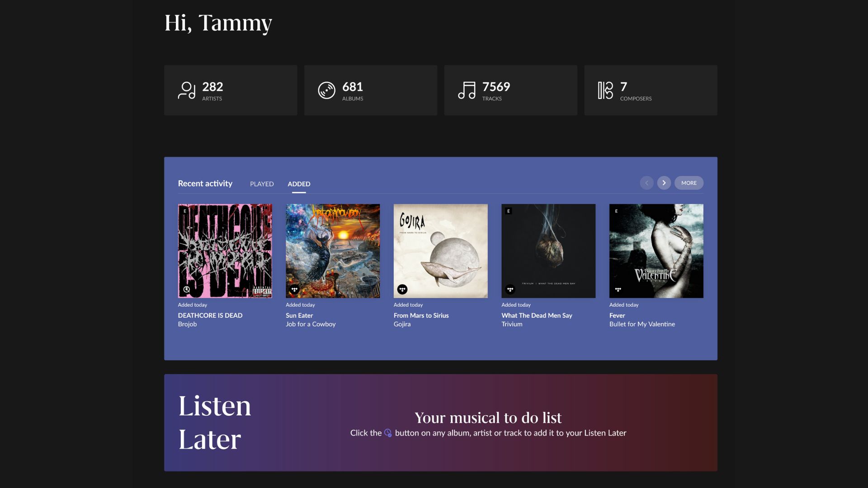Open the 7569 Tracks stat card

coord(510,90)
